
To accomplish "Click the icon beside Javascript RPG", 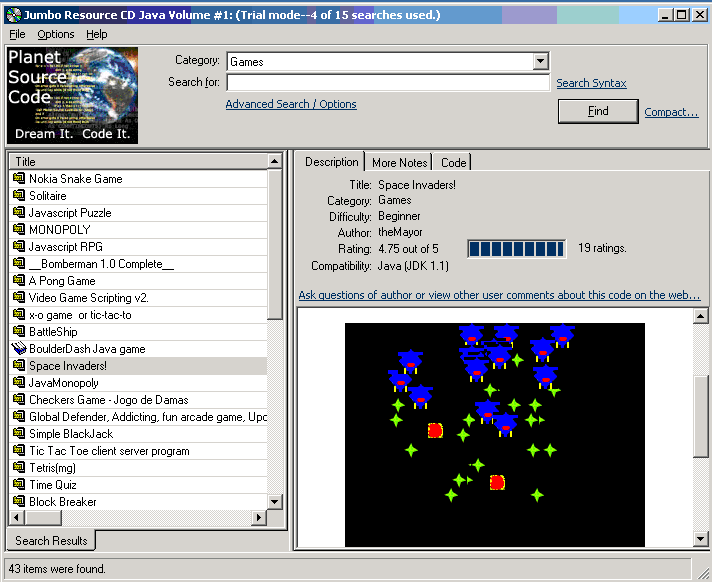I will click(19, 247).
